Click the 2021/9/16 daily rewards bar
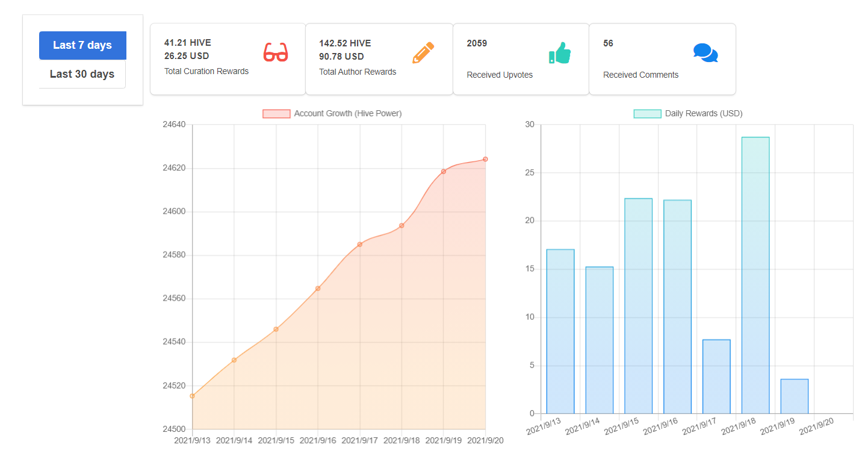This screenshot has height=459, width=868. pyautogui.click(x=678, y=307)
